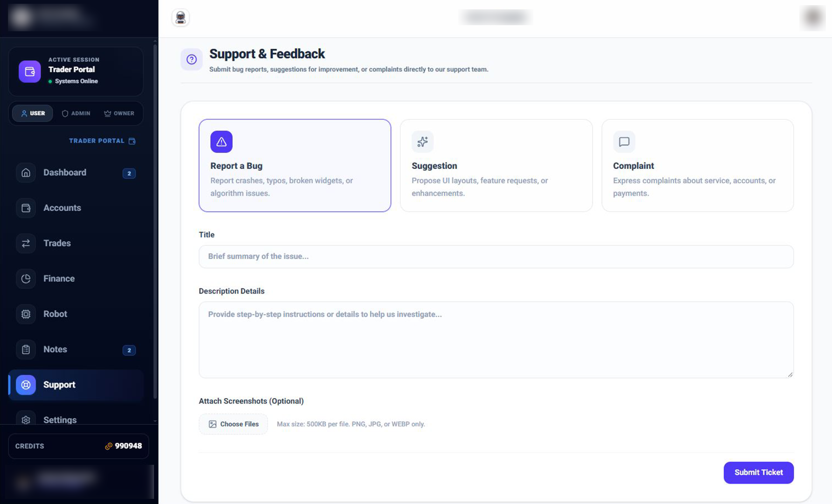
Task: Switch to the USER role
Action: [x=33, y=113]
